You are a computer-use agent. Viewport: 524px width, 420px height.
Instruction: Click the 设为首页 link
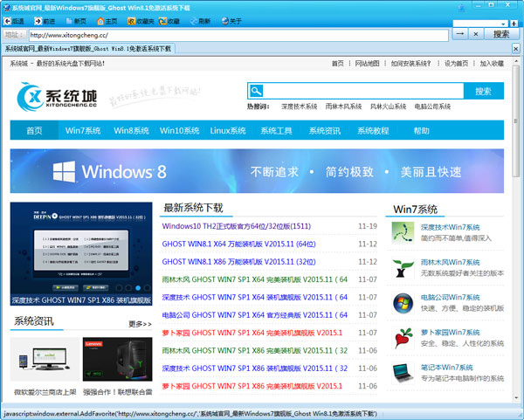(x=456, y=64)
